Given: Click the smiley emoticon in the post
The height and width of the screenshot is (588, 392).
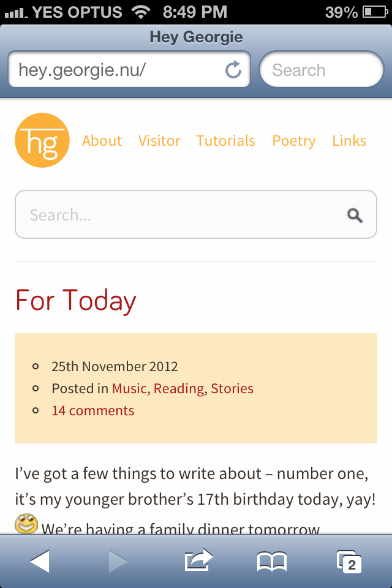Looking at the screenshot, I should [26, 524].
